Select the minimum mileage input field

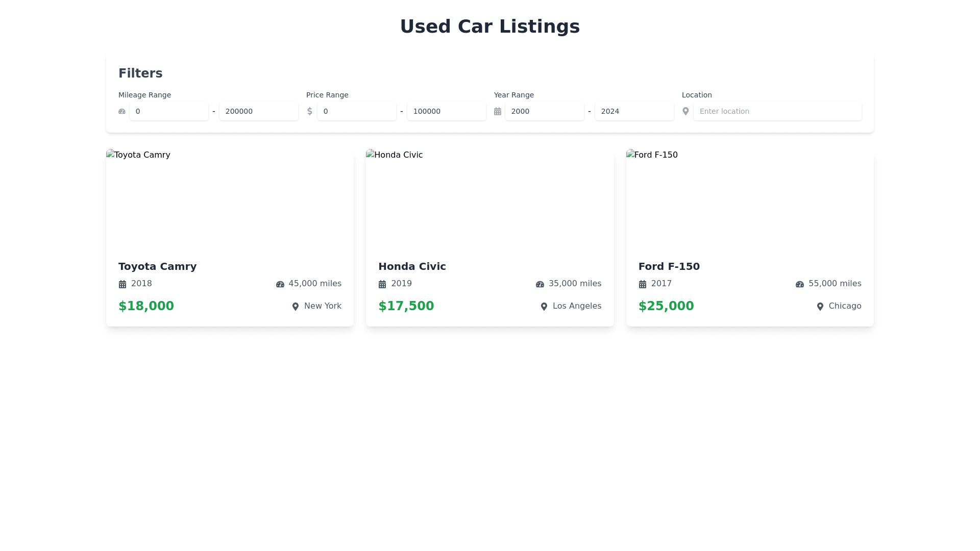point(169,111)
